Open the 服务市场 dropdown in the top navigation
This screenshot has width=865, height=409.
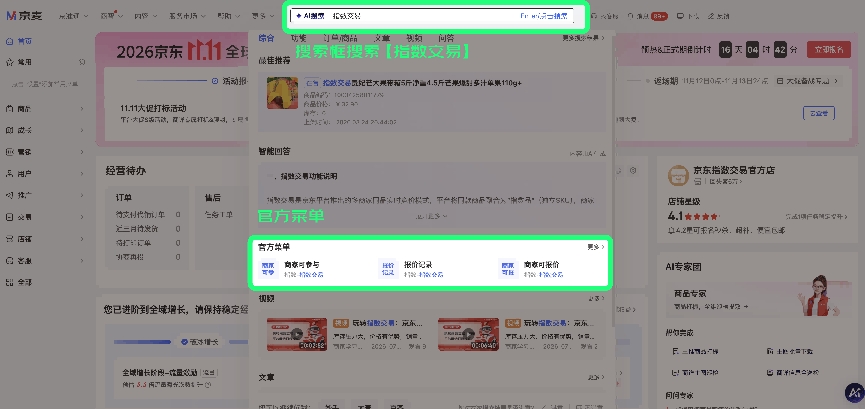188,16
